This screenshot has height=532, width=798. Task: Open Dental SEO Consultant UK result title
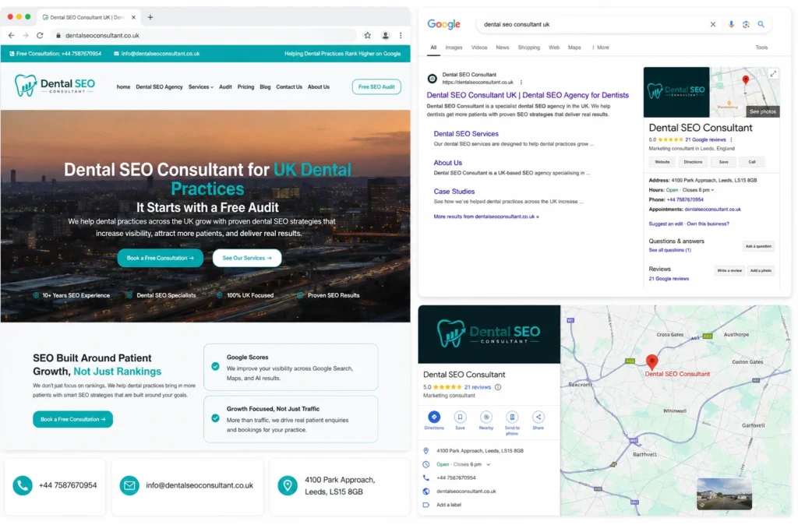pyautogui.click(x=528, y=95)
